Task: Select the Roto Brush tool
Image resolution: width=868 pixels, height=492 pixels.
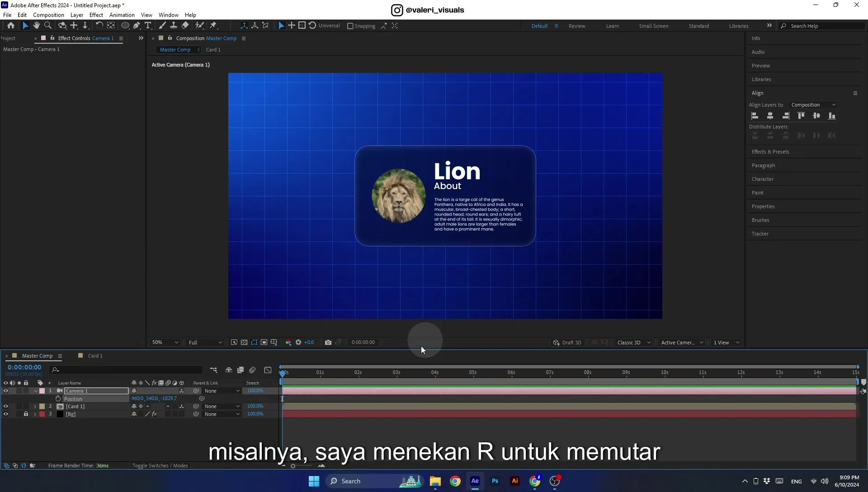Action: click(x=199, y=26)
